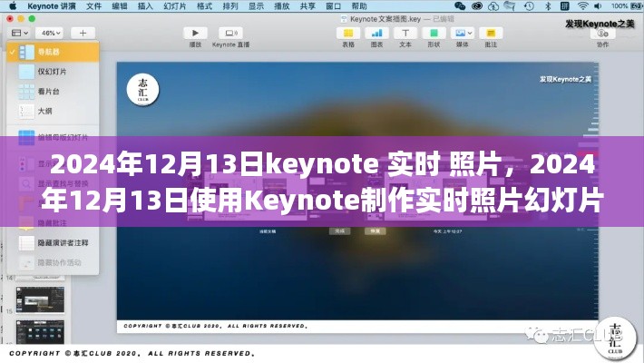Open the Keynote 讲演 application menu

(x=52, y=6)
